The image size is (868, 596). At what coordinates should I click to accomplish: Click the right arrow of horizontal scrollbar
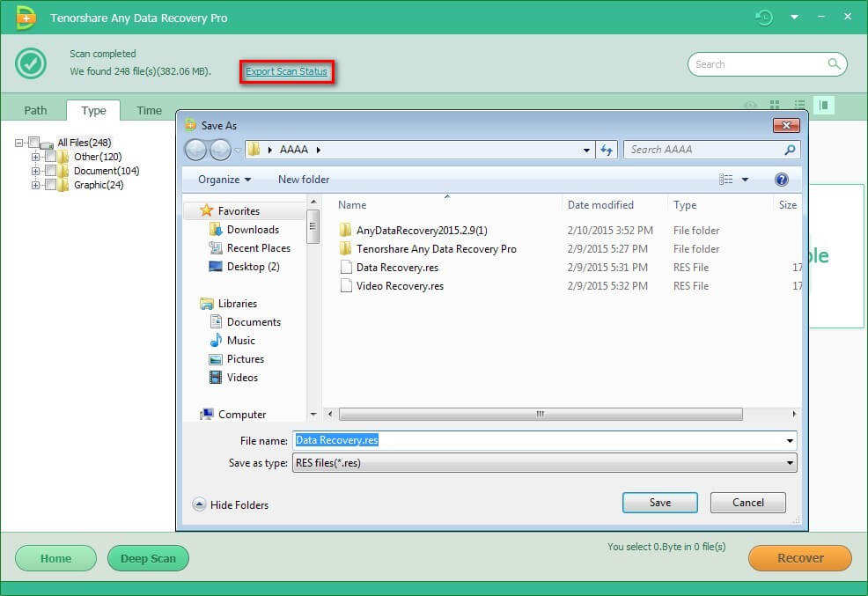pos(794,414)
